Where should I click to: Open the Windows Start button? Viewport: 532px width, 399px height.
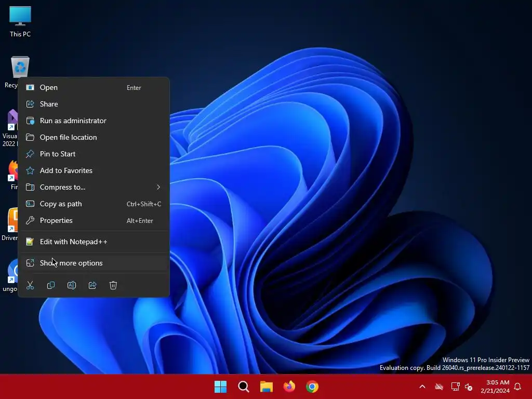(220, 387)
